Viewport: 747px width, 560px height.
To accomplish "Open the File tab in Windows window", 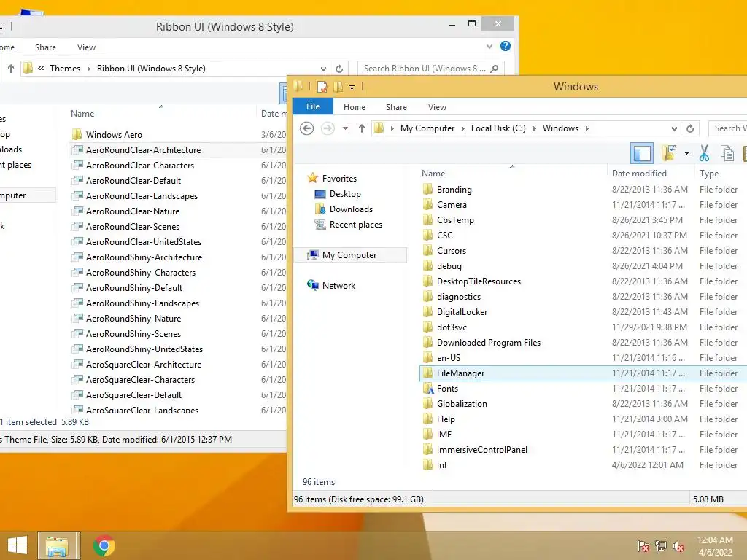I will 313,106.
